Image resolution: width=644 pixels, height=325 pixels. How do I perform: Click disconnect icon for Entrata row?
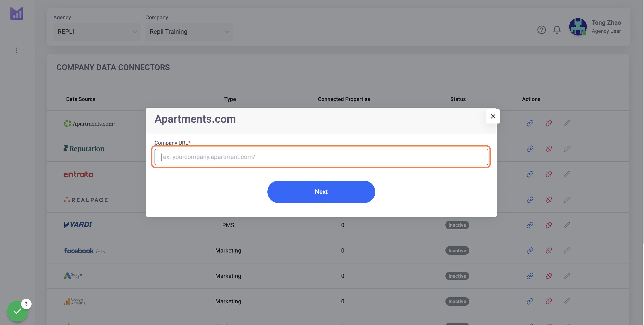point(548,174)
